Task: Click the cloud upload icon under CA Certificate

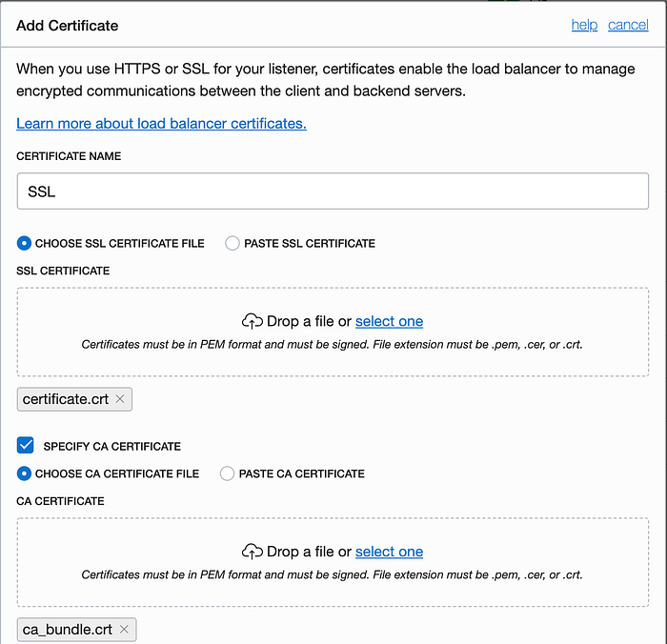Action: [x=253, y=552]
